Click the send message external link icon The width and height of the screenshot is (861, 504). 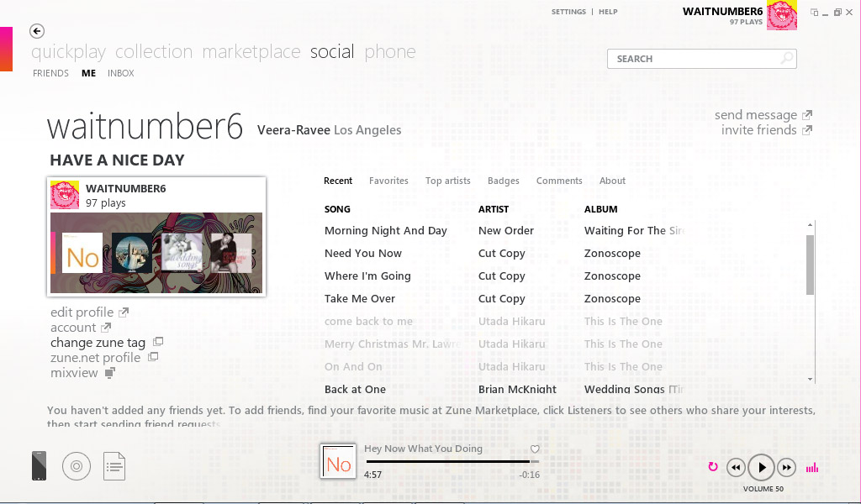(807, 115)
